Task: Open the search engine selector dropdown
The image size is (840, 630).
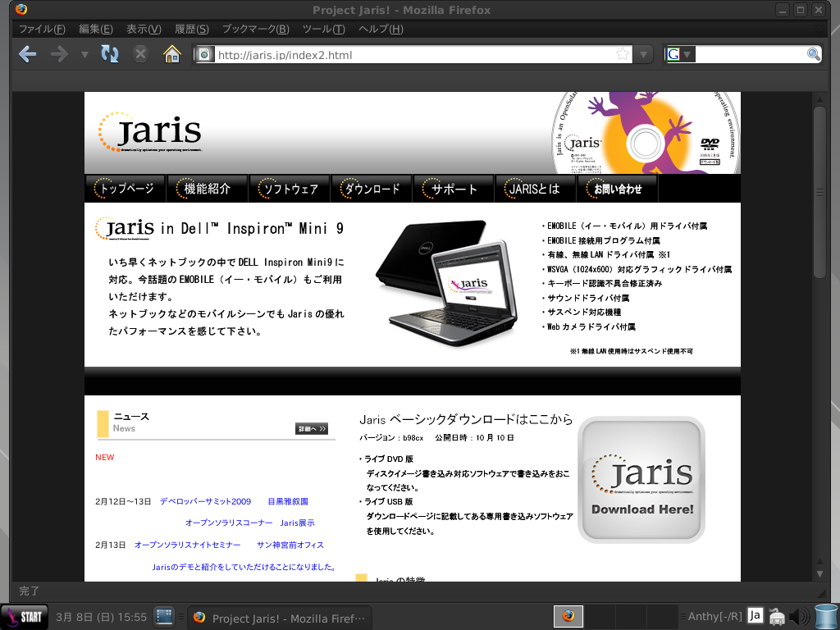Action: tap(680, 55)
